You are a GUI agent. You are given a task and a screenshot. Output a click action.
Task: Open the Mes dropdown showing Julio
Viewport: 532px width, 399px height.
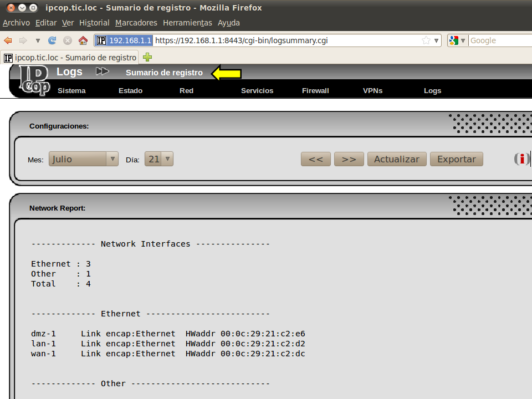click(x=84, y=159)
